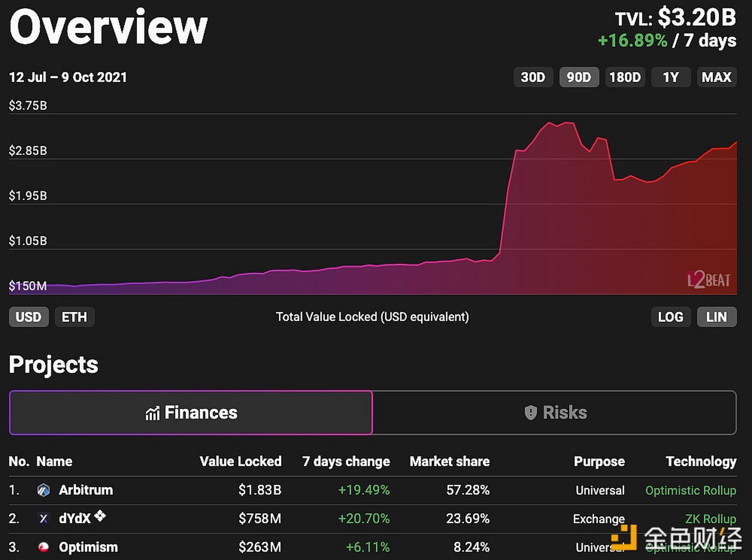Choose the 1Y chart range

point(671,77)
